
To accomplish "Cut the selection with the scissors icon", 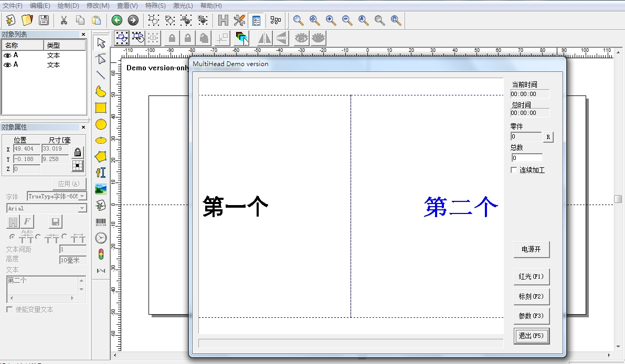I will 64,20.
